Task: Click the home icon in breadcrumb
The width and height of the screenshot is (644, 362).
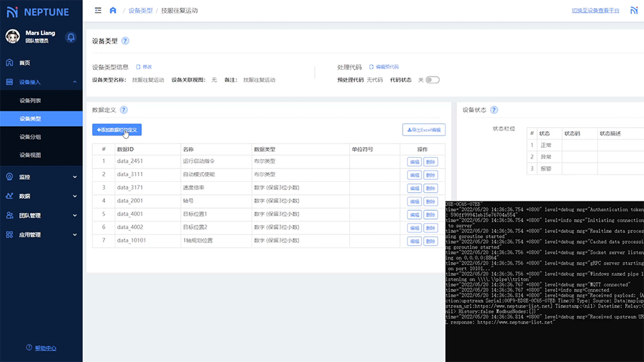Action: click(113, 11)
